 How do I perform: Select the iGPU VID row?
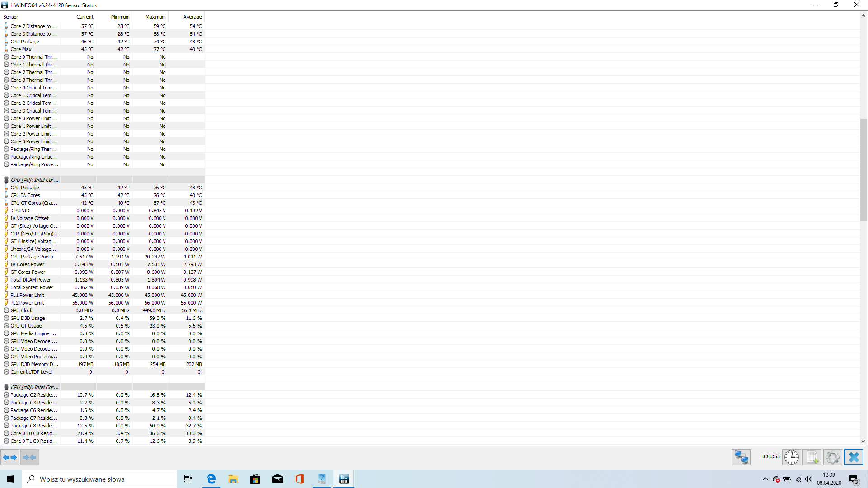[104, 211]
